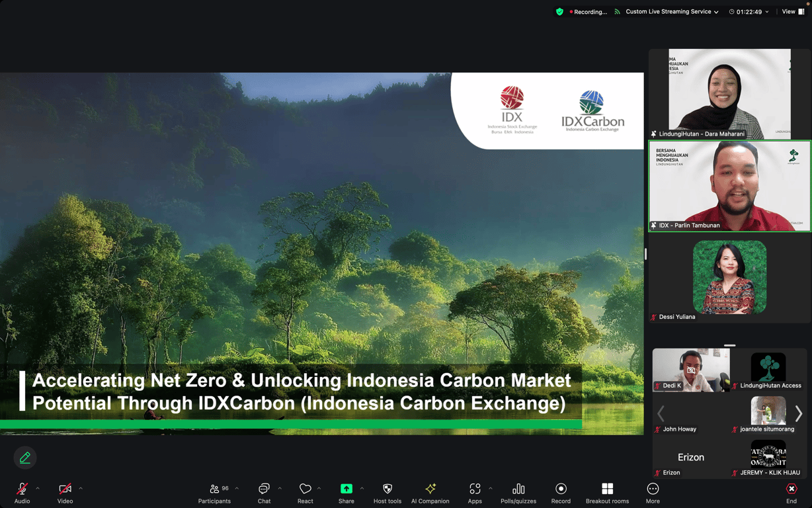Click the live streaming signal icon
Screen dimensions: 812x508
click(x=617, y=12)
